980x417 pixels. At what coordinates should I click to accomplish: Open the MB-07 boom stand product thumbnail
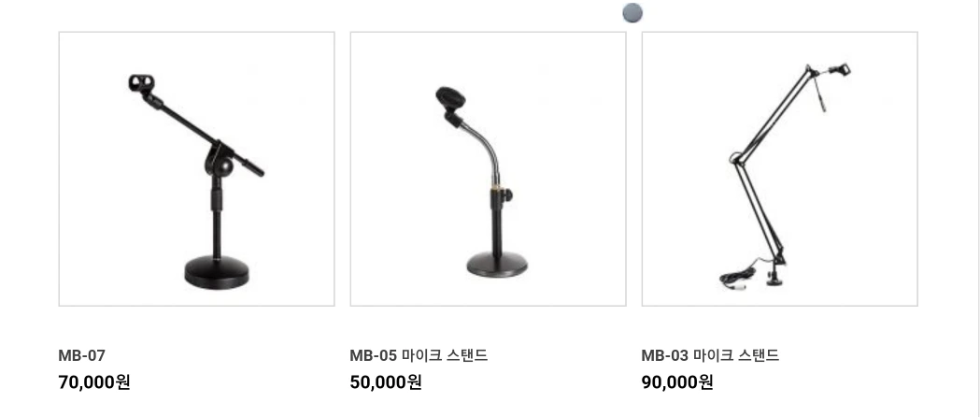pos(196,169)
